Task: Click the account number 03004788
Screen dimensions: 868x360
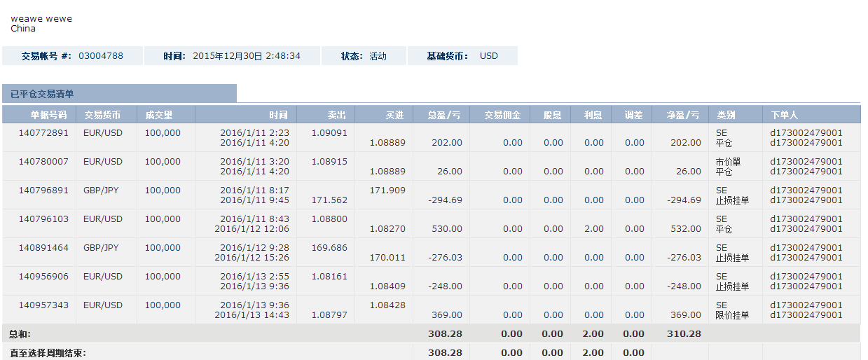Action: 101,56
